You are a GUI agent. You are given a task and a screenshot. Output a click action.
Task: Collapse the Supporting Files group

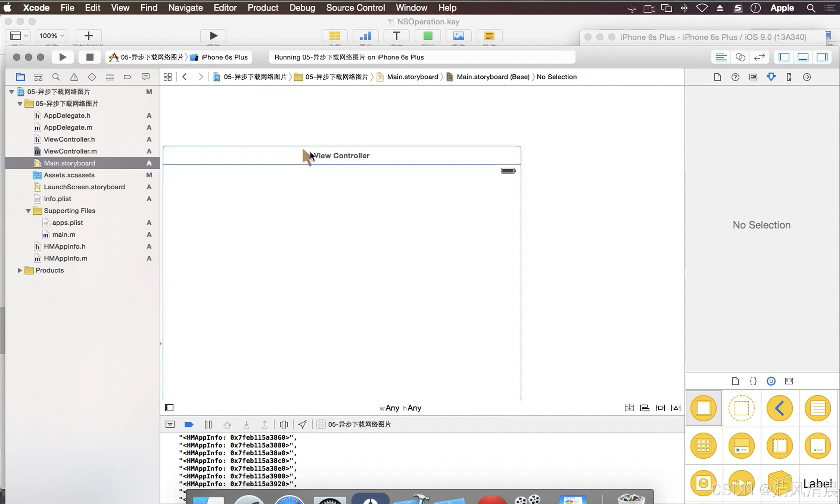(x=28, y=211)
